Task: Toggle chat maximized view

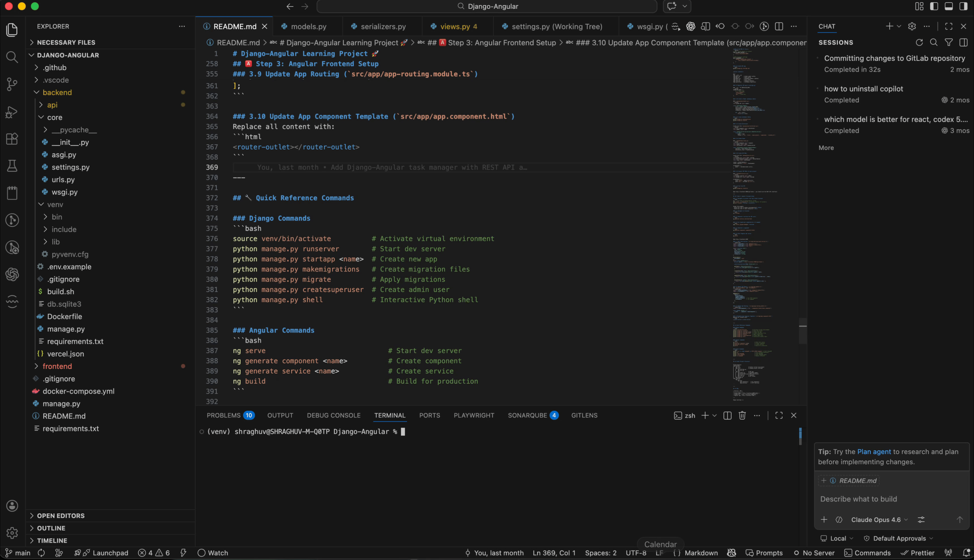Action: coord(949,26)
